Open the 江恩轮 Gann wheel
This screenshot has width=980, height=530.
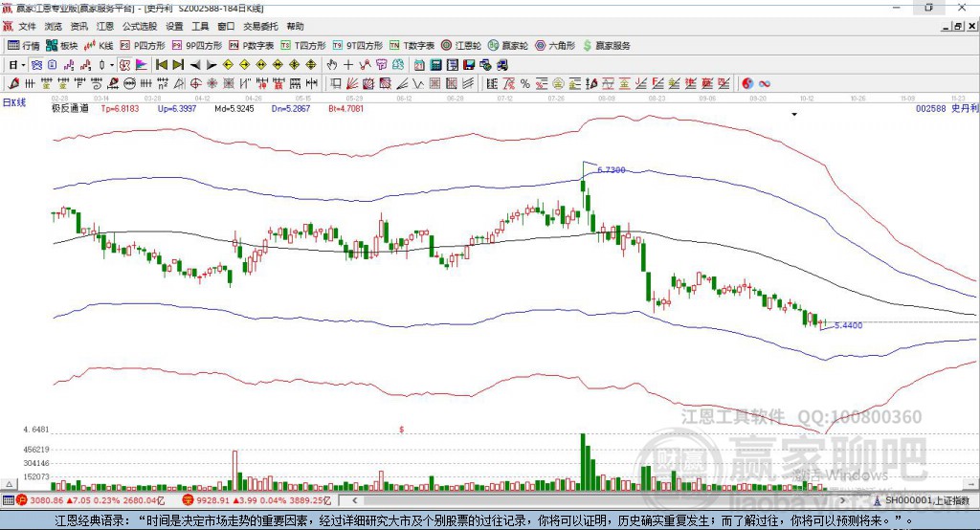[x=461, y=46]
